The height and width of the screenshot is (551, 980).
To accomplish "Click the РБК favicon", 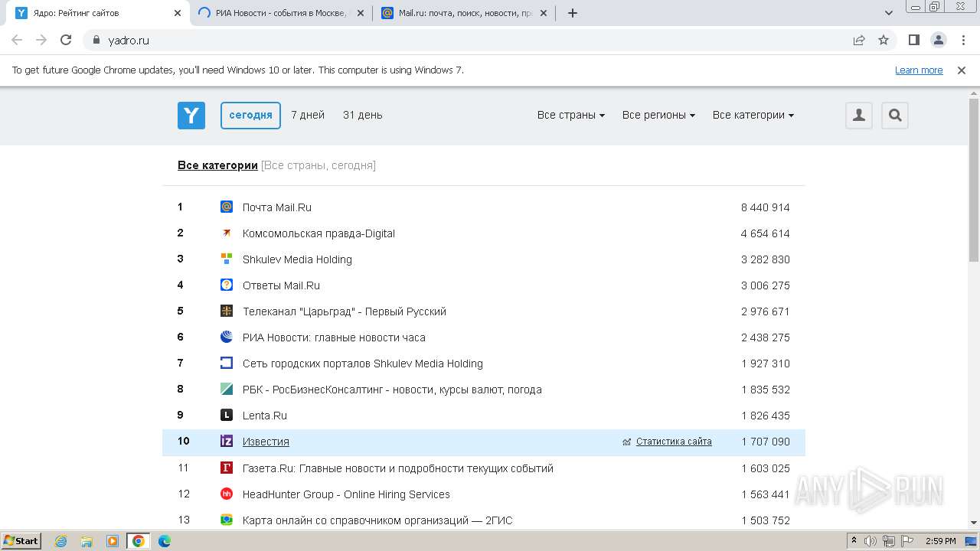I will tap(227, 389).
